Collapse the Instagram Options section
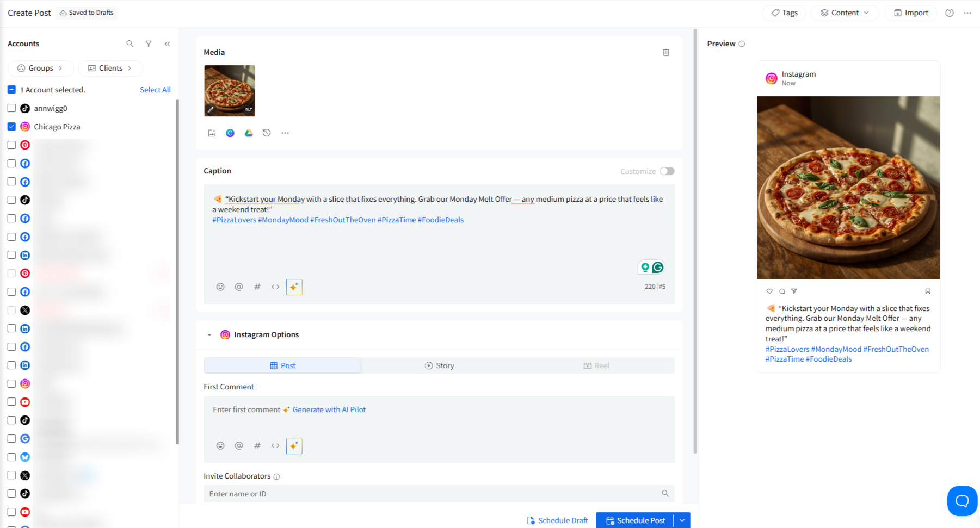This screenshot has width=980, height=528. [209, 334]
